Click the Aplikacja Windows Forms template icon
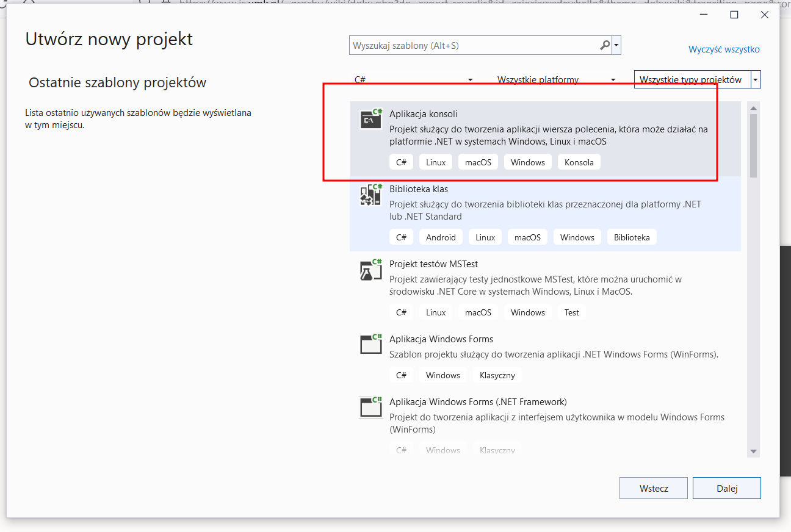The height and width of the screenshot is (532, 791). (370, 345)
